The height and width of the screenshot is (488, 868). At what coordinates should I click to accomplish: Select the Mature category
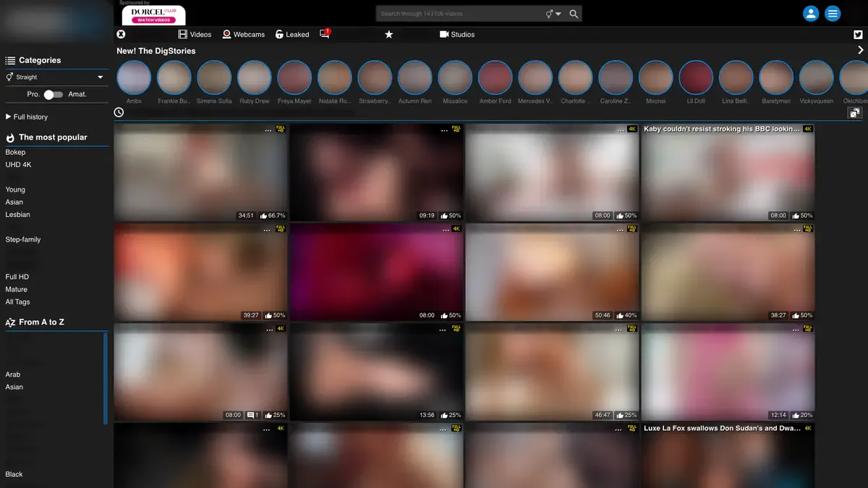tap(16, 289)
